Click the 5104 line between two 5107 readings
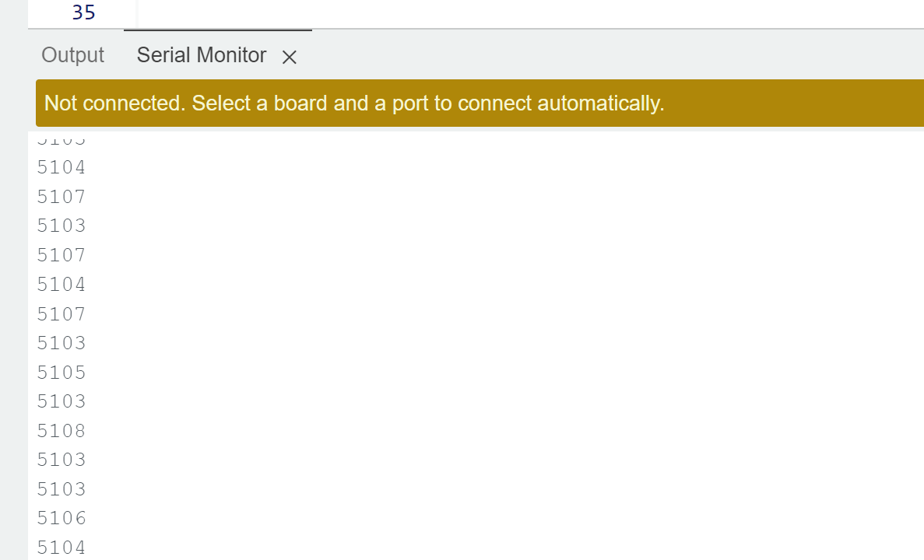Image resolution: width=924 pixels, height=560 pixels. (x=61, y=285)
